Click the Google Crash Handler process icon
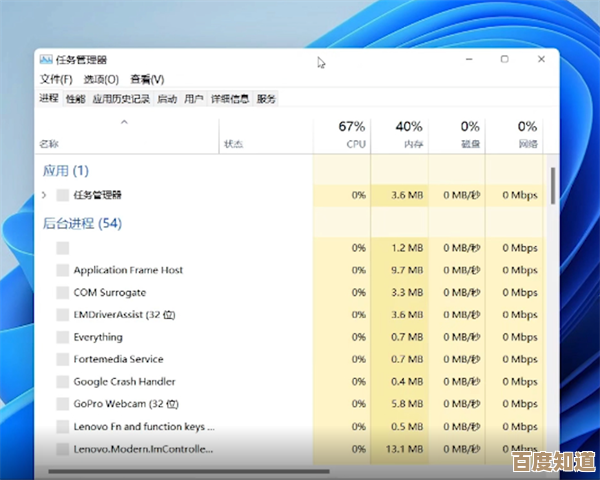 63,382
